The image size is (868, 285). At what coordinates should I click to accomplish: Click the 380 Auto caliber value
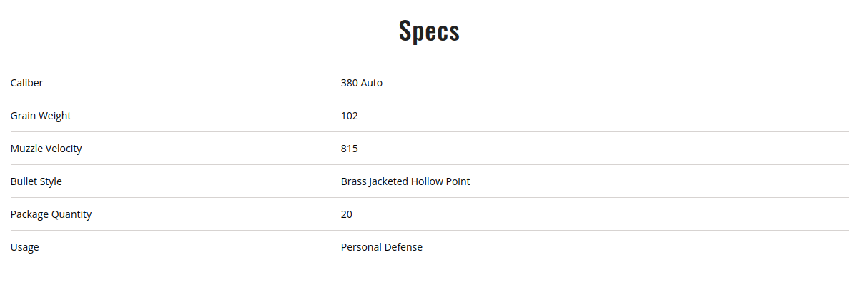[362, 83]
